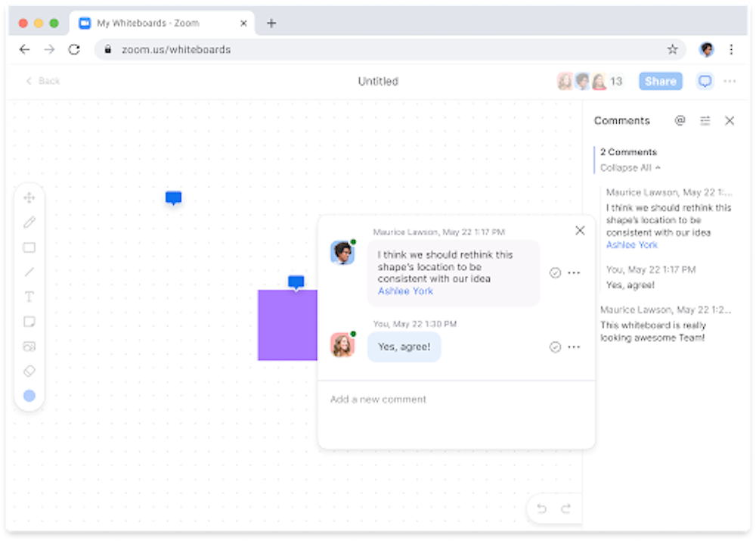
Task: Select the image insert tool
Action: (x=29, y=347)
